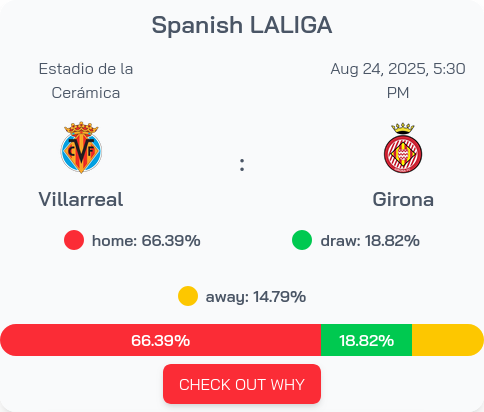Image resolution: width=484 pixels, height=412 pixels.
Task: Click the draw: 18.82% label
Action: 370,241
